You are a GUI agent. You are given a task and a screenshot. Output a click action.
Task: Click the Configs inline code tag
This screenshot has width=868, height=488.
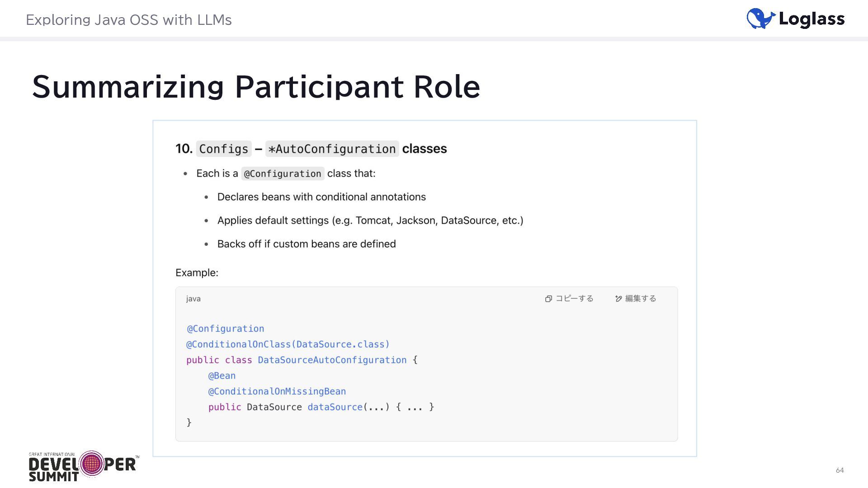224,149
